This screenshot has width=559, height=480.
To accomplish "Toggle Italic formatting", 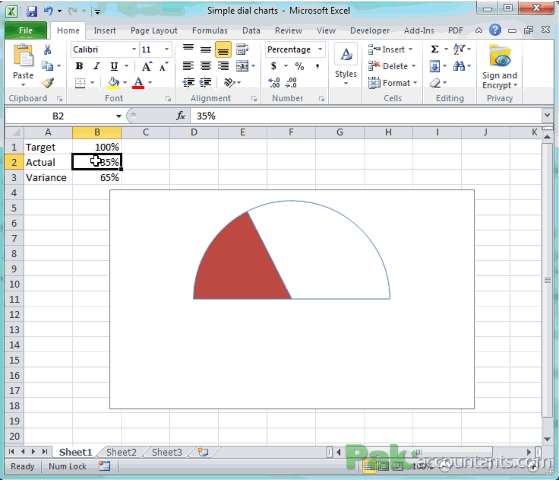I will 96,66.
